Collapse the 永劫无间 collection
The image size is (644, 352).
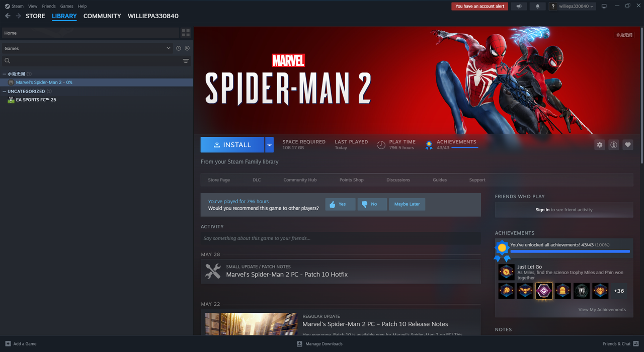(x=5, y=74)
